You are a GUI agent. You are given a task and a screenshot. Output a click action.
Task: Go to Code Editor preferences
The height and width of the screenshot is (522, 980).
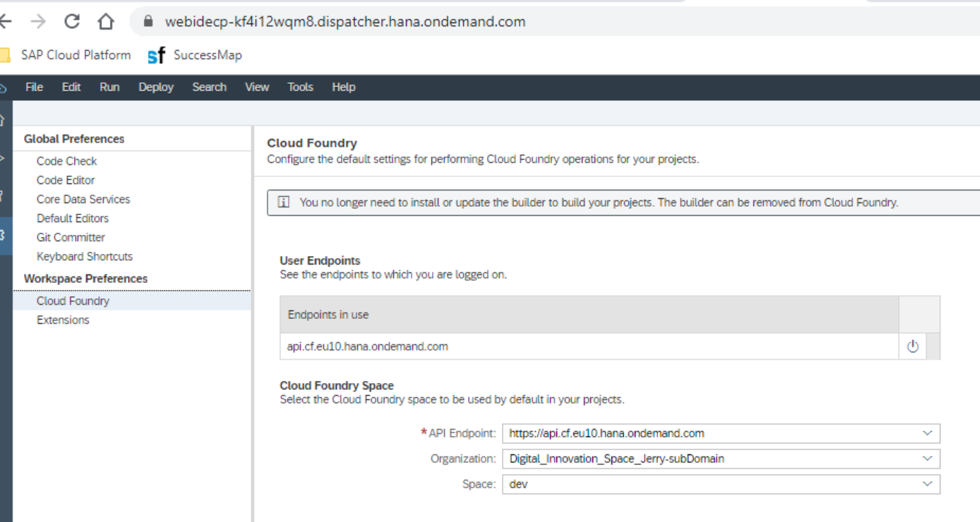66,180
